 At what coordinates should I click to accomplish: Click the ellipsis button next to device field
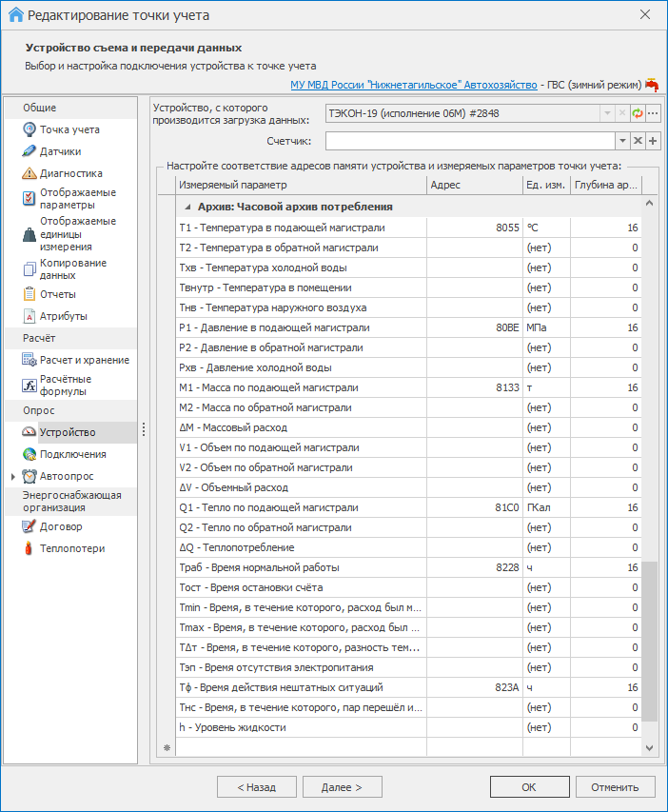[653, 113]
